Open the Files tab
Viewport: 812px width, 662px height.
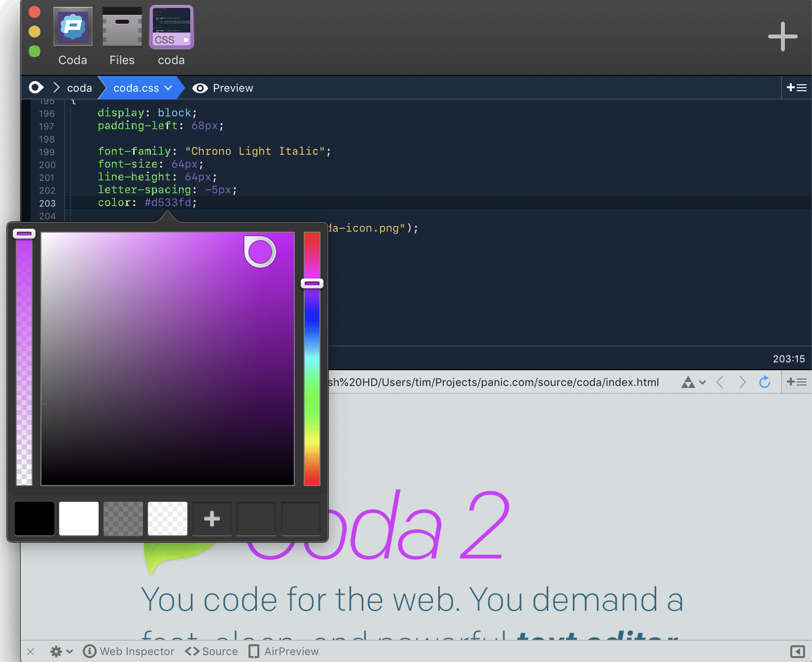click(122, 36)
